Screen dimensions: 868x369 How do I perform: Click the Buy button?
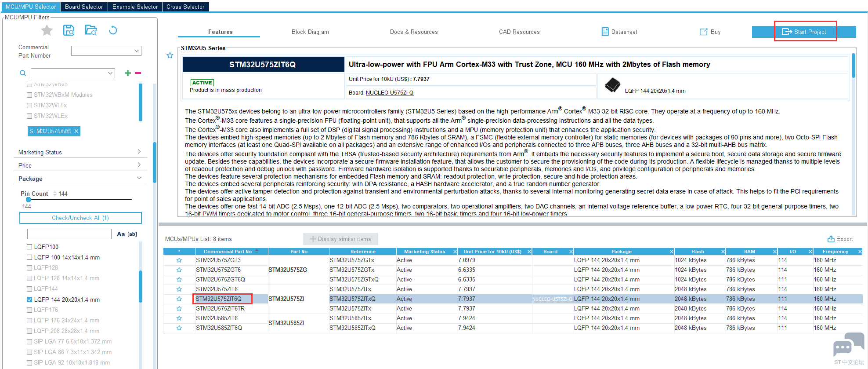coord(710,32)
